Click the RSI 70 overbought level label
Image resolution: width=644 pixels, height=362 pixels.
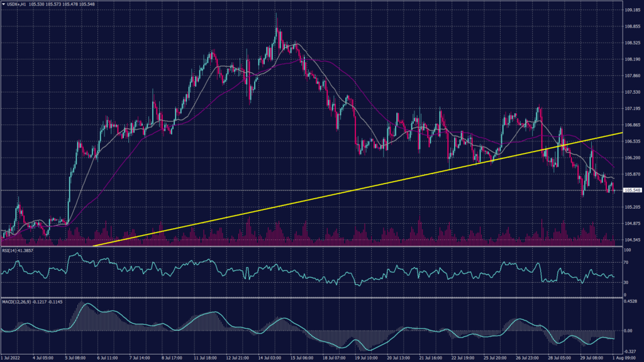click(x=626, y=262)
